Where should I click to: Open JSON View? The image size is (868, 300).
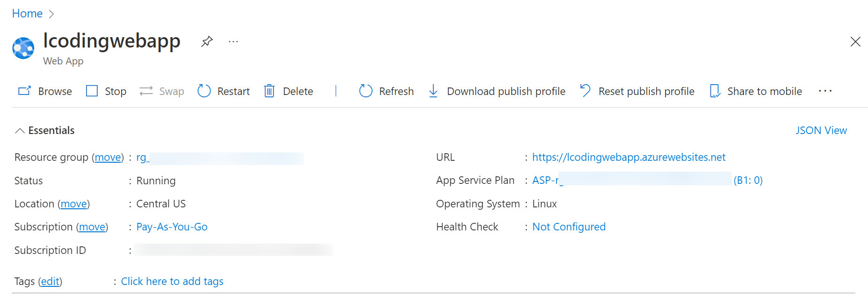coord(821,130)
